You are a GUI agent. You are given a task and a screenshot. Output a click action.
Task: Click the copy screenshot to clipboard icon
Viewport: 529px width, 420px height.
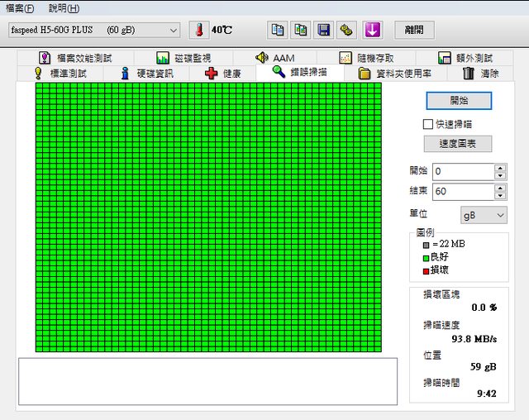coord(301,30)
